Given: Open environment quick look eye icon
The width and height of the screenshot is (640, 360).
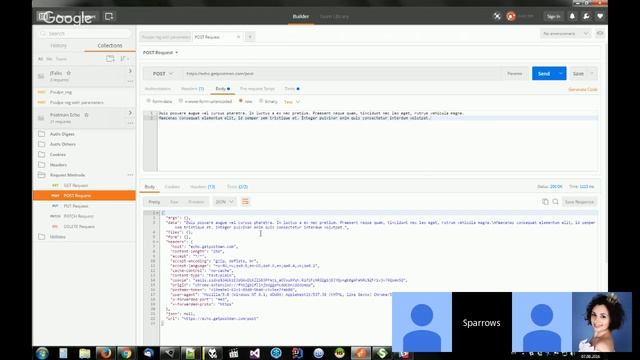Looking at the screenshot, I should [600, 33].
